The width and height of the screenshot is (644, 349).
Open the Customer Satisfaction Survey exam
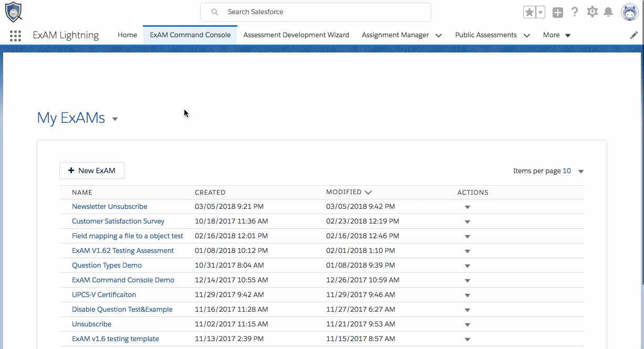point(118,221)
